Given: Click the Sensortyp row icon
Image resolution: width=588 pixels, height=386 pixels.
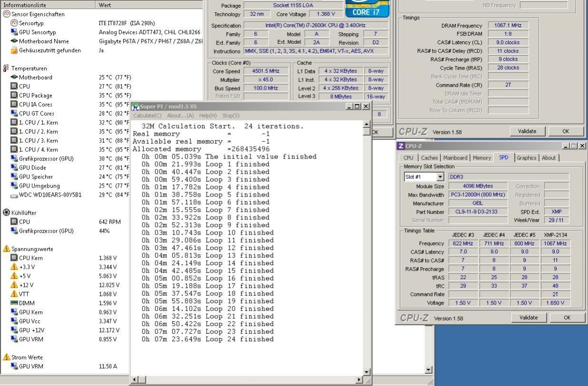Looking at the screenshot, I should 14,23.
